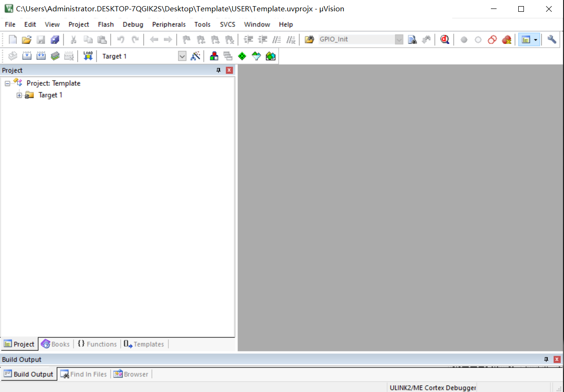Click the LOAD download to flash icon
Viewport: 564px width, 392px height.
pos(88,56)
